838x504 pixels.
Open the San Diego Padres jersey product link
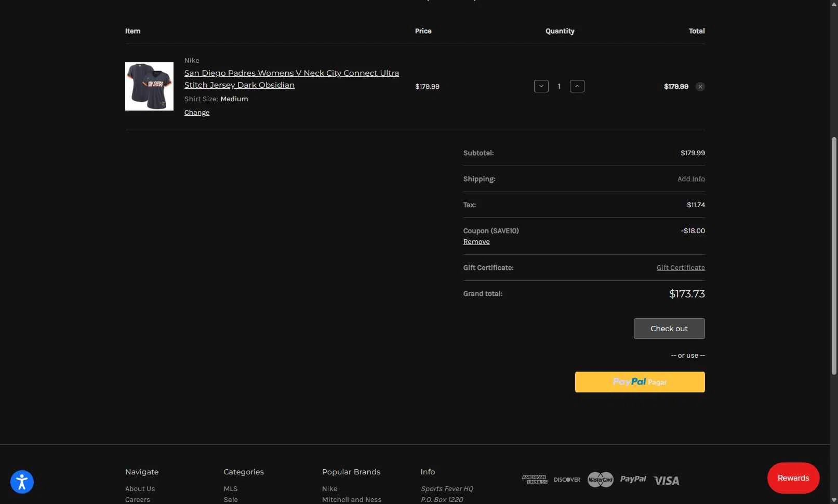pyautogui.click(x=291, y=79)
